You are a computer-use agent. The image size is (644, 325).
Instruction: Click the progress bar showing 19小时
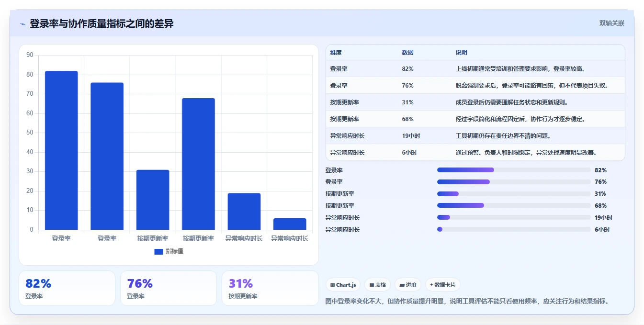514,217
